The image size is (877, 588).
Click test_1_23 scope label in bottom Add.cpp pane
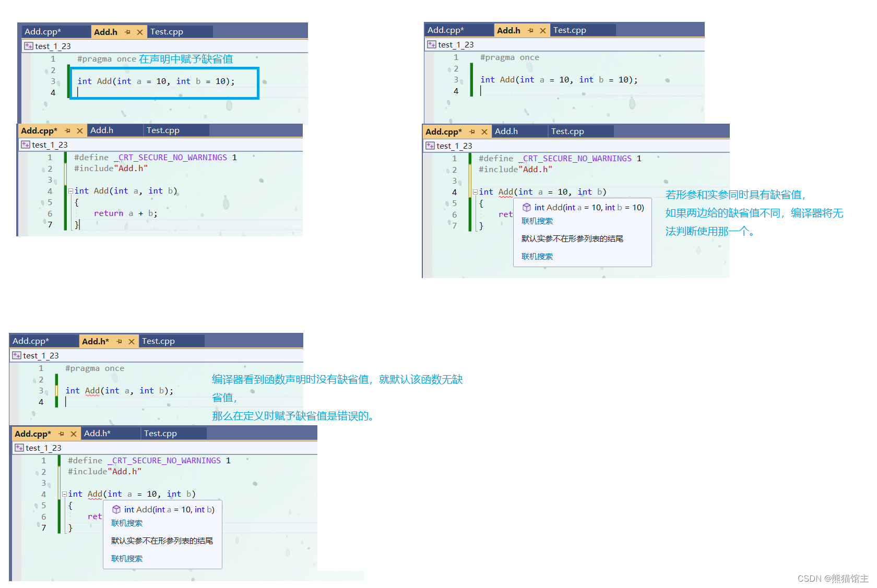tap(43, 448)
